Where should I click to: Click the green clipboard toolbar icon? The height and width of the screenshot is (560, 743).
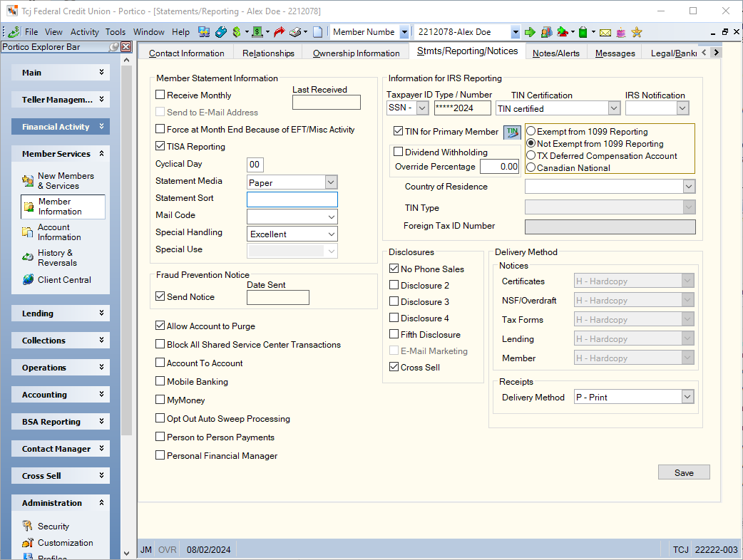coord(583,32)
